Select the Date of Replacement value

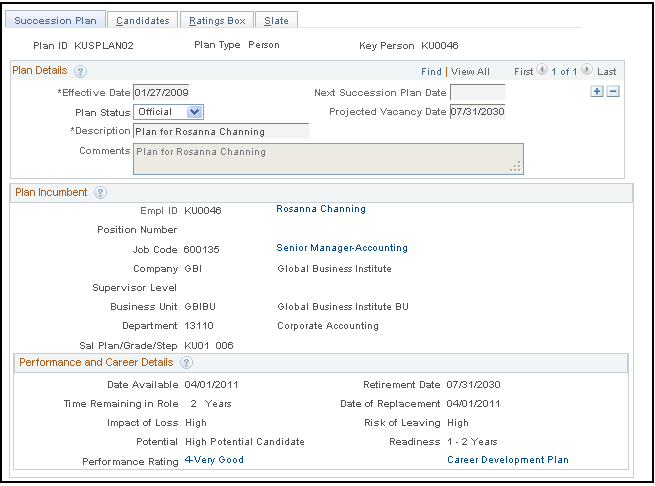coord(473,404)
